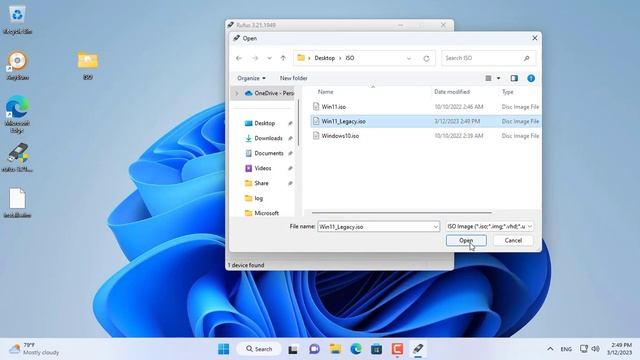The height and width of the screenshot is (360, 640).
Task: Go forward using the forward arrow
Action: 255,58
